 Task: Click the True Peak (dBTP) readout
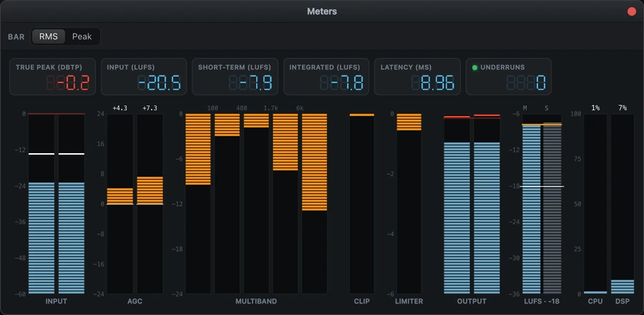(52, 77)
